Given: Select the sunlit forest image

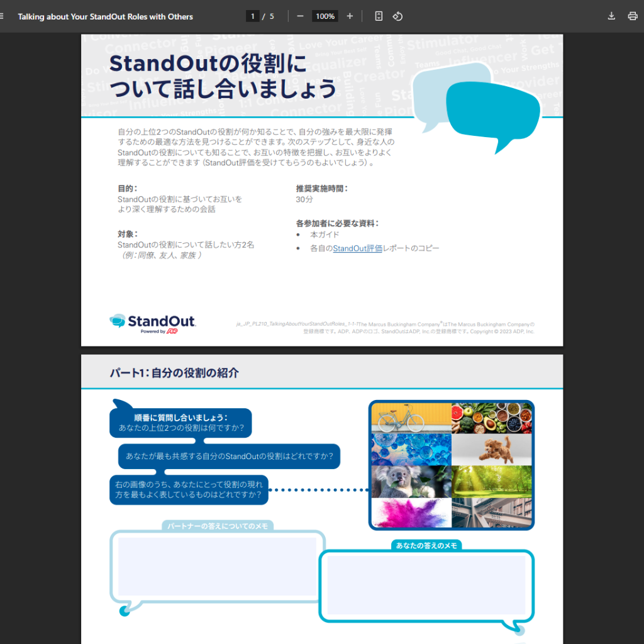Looking at the screenshot, I should [492, 481].
